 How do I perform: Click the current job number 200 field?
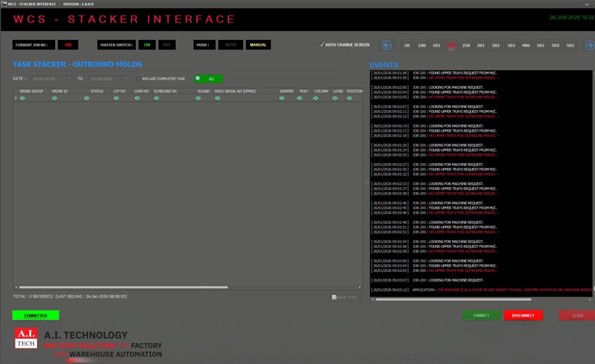(68, 45)
